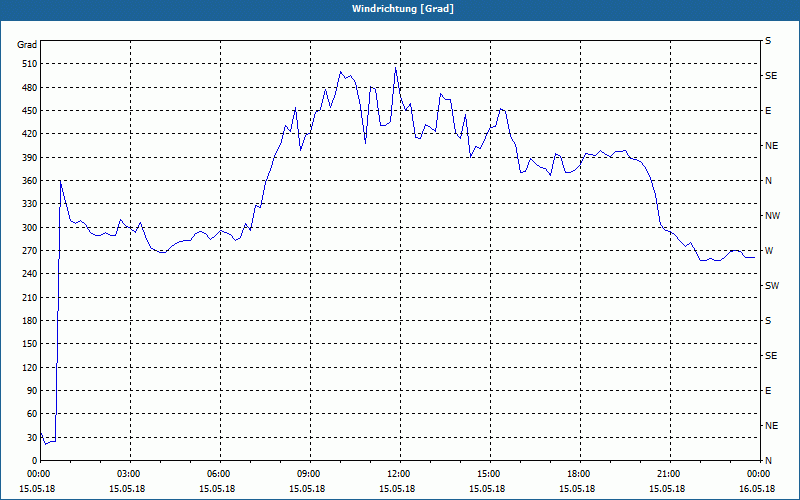
Task: Click the 09:00 time axis label
Action: tap(310, 474)
